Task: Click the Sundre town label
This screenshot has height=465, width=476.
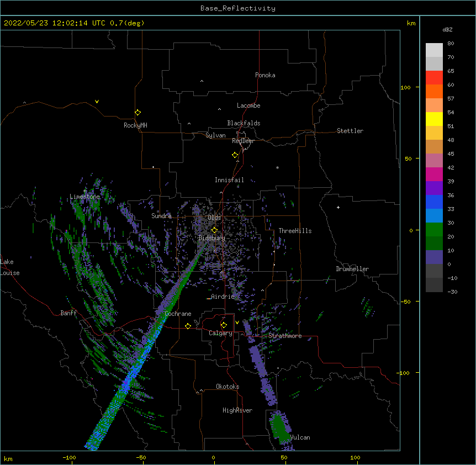Action: [x=161, y=216]
